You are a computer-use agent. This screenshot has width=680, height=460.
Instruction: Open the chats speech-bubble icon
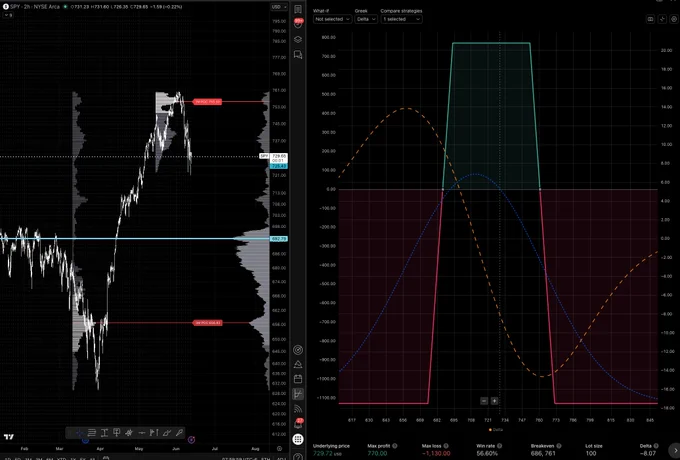[x=298, y=55]
